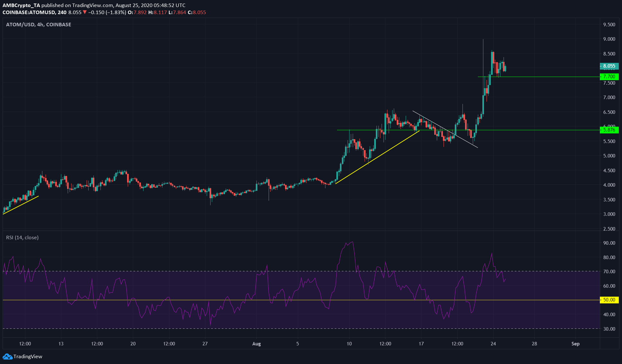
Task: Click the O:7.892 open value
Action: point(137,12)
